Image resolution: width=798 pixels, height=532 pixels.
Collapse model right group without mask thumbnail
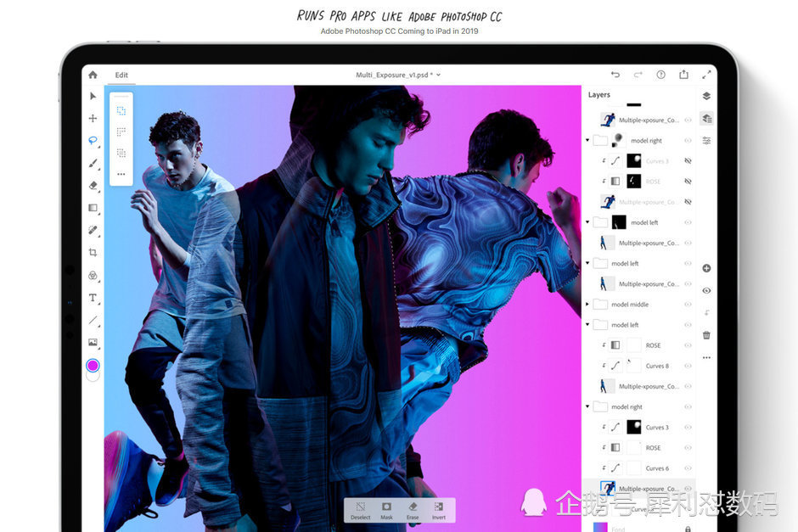[587, 407]
